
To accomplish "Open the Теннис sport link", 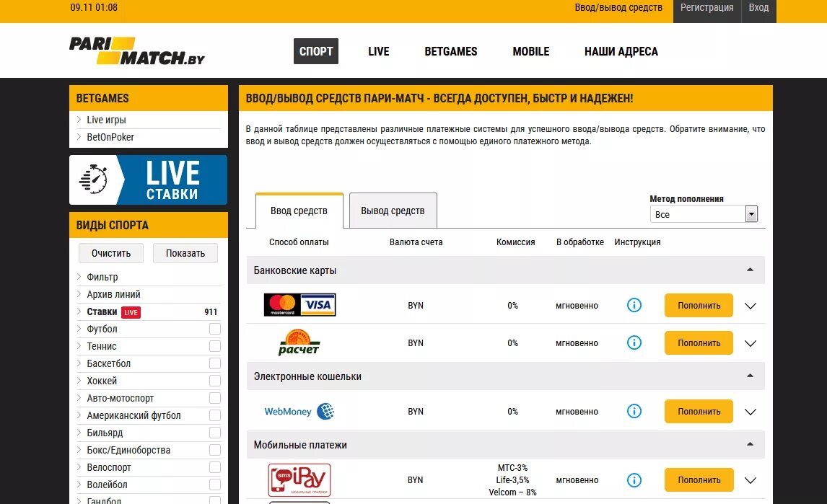I will [x=101, y=346].
